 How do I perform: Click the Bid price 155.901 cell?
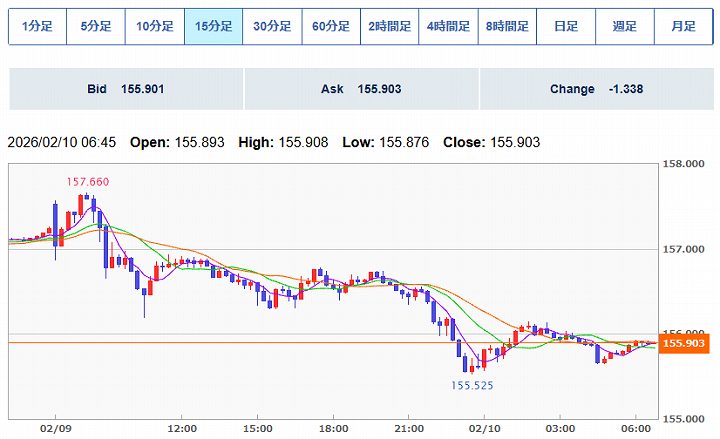[126, 89]
